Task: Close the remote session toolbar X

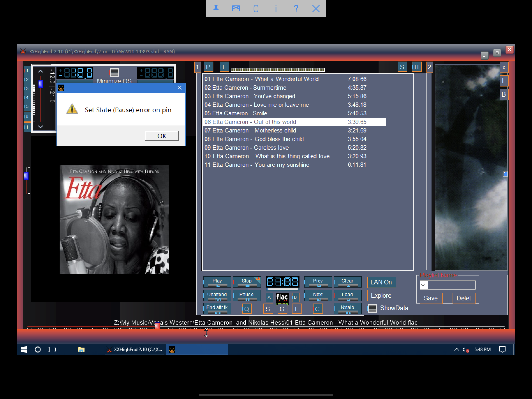Action: pos(316,9)
